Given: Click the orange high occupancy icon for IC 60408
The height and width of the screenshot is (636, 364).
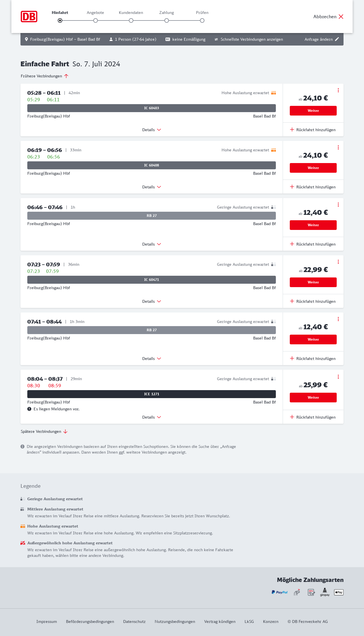Looking at the screenshot, I should [x=274, y=150].
